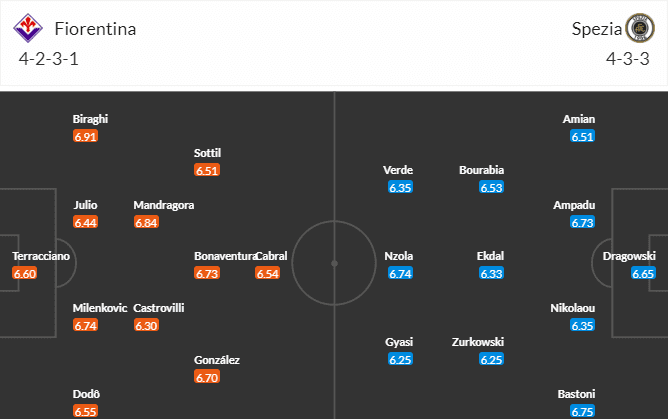The height and width of the screenshot is (419, 668).
Task: Click Terracciano's 6.60 rating badge
Action: pyautogui.click(x=25, y=273)
